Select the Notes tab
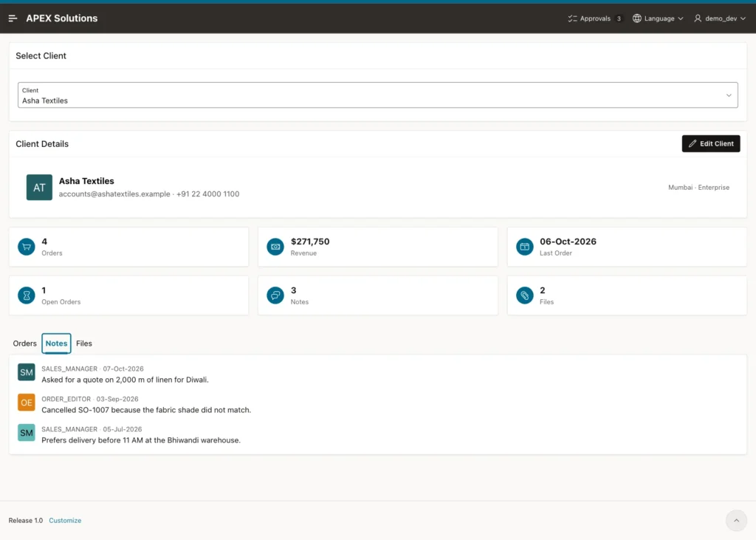 56,344
